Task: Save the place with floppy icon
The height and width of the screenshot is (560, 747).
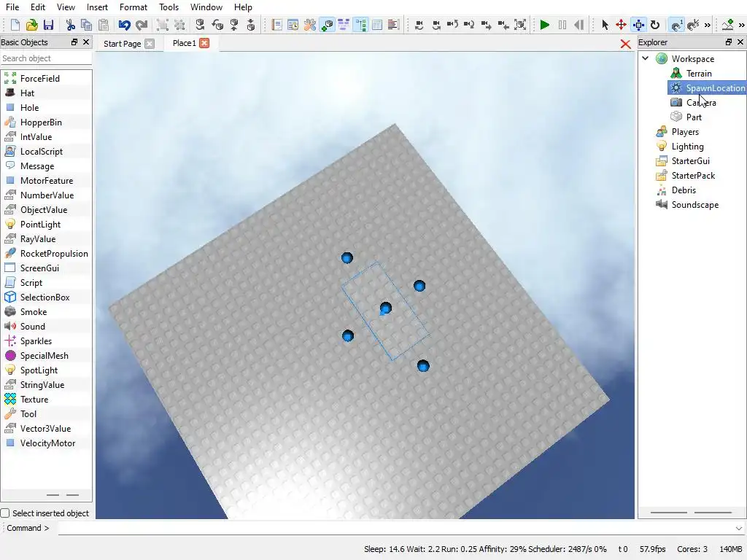Action: click(48, 25)
